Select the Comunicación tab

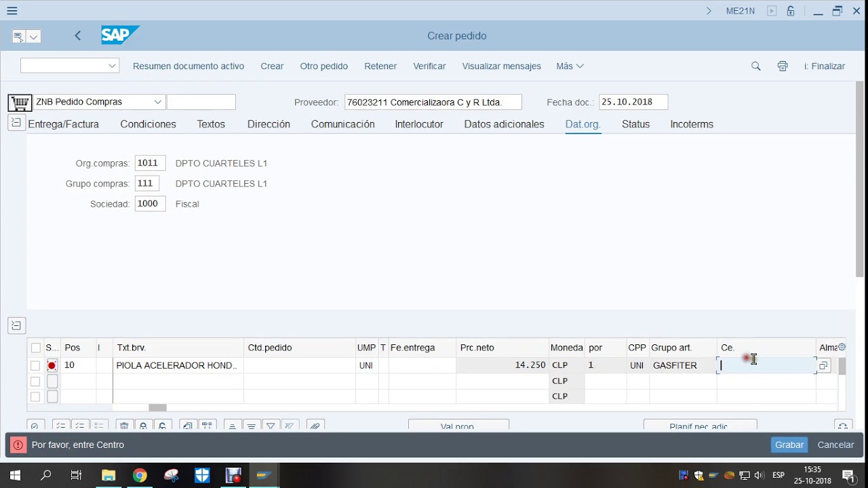[x=342, y=124]
